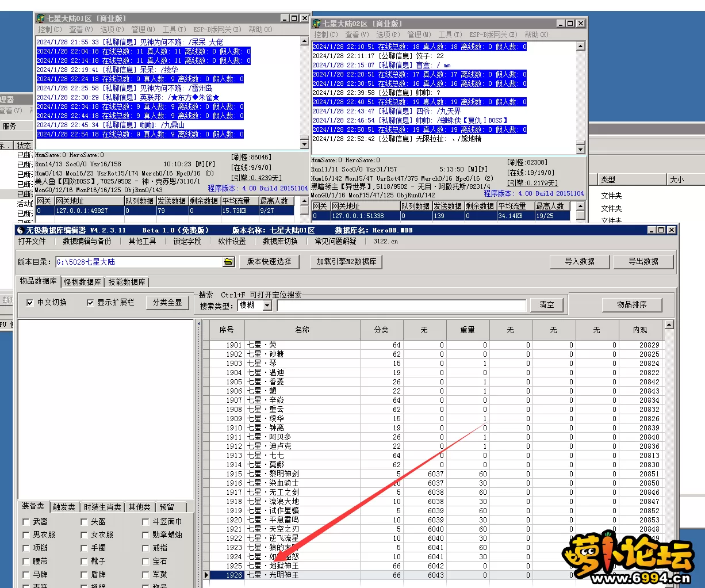Click the 名称 column header
Image resolution: width=705 pixels, height=588 pixels.
point(302,330)
